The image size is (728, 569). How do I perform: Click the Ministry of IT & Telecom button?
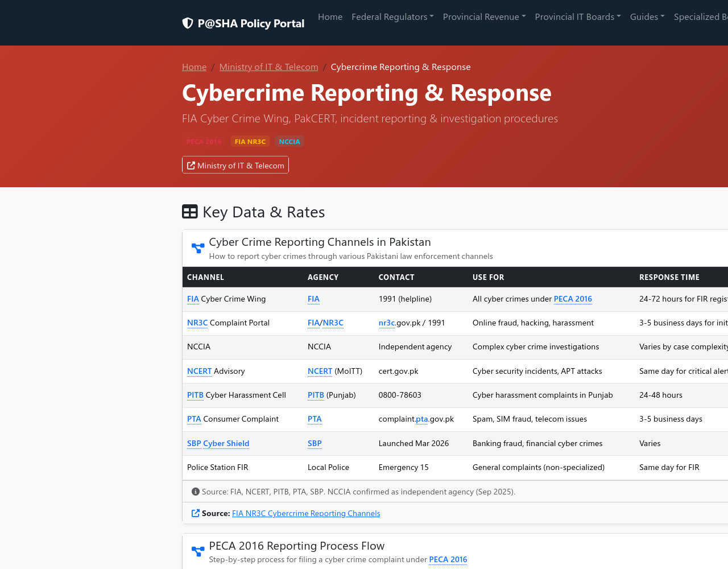tap(235, 166)
